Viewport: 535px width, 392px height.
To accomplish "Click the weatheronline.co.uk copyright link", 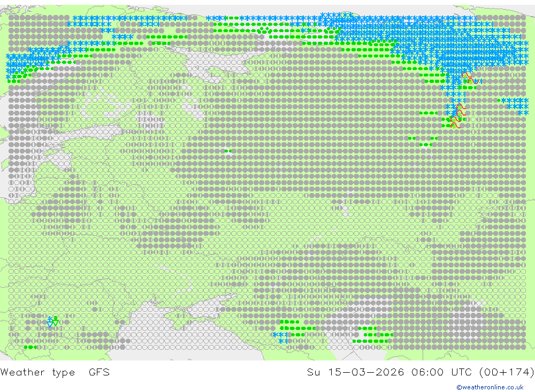I will pos(490,387).
